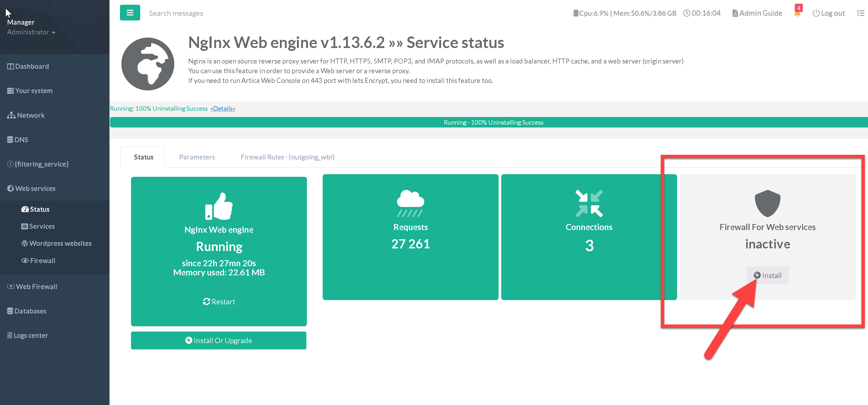The width and height of the screenshot is (868, 405).
Task: Click the green uninstalling progress bar
Action: pos(493,122)
